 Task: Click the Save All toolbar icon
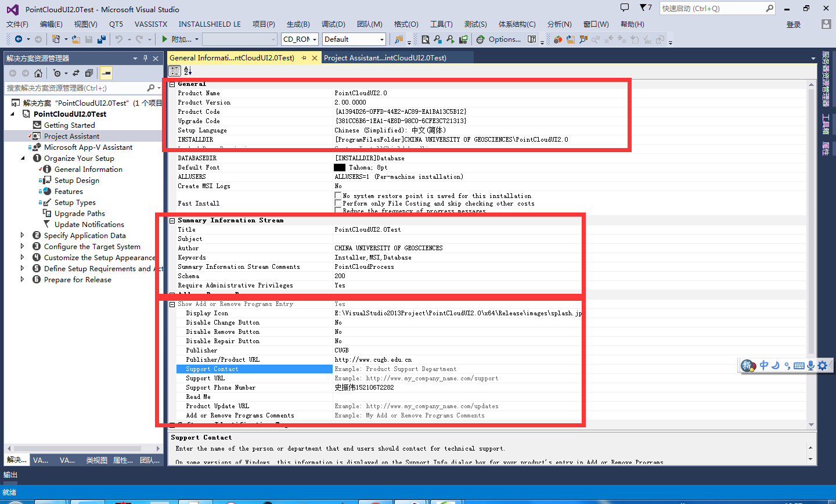coord(102,39)
